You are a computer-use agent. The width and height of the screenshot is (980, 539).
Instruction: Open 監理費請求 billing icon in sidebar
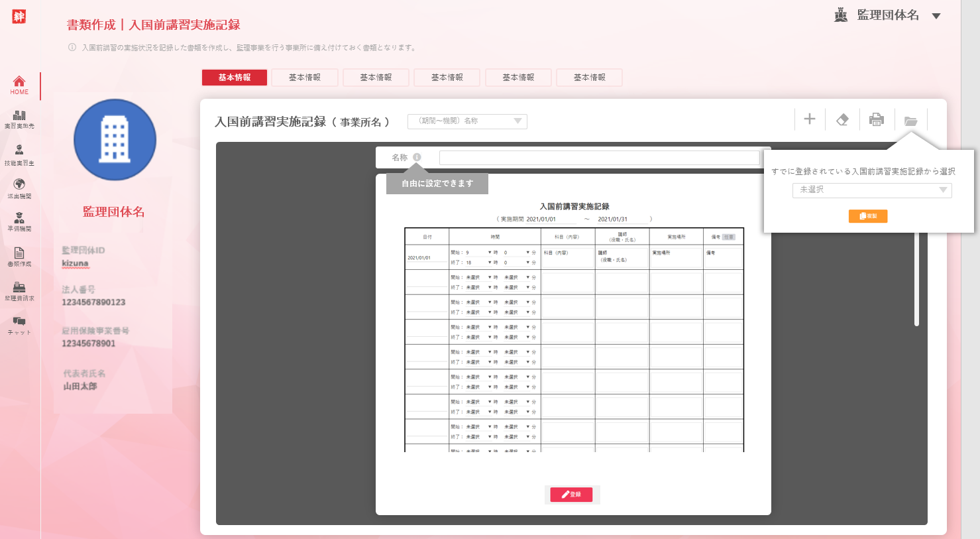click(19, 291)
